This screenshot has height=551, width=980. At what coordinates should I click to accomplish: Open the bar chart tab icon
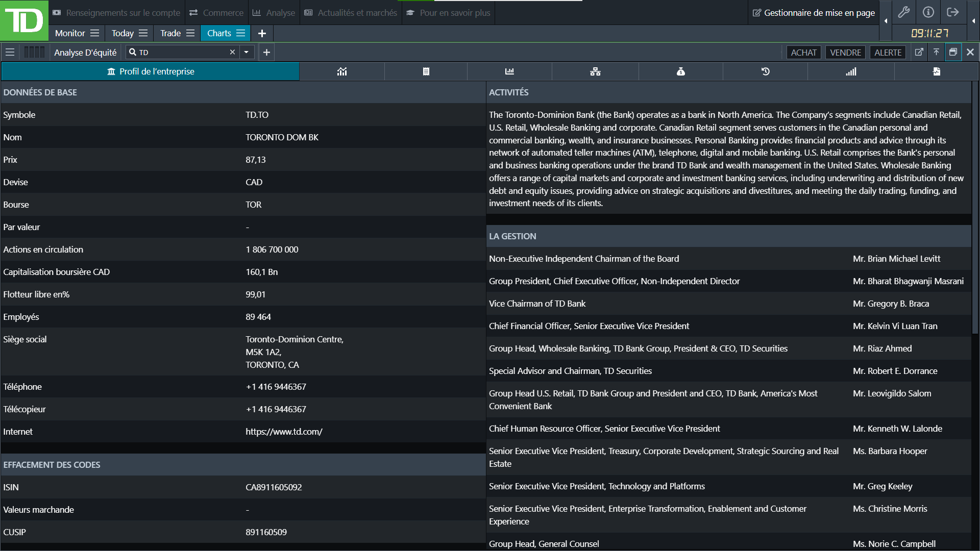509,71
